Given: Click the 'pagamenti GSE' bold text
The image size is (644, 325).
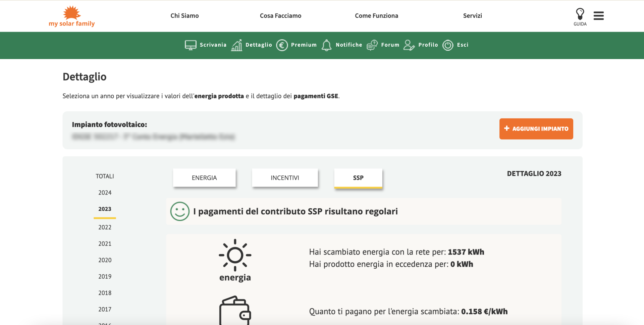Looking at the screenshot, I should click(x=316, y=96).
